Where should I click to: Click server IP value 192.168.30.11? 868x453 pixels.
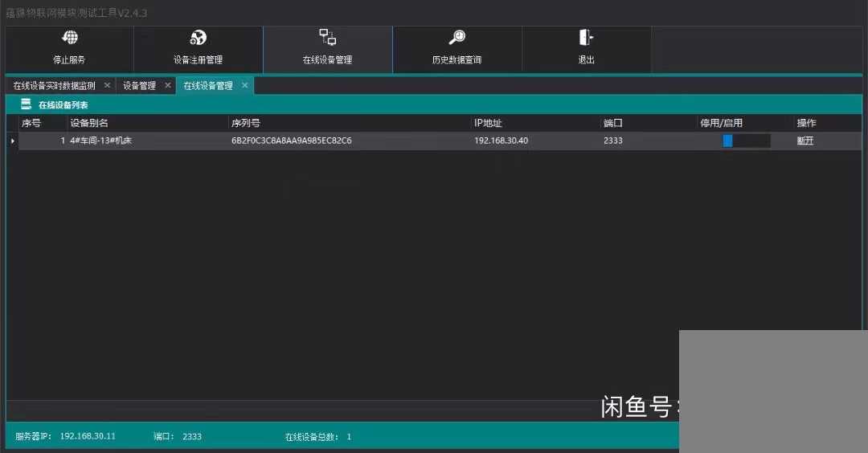88,436
